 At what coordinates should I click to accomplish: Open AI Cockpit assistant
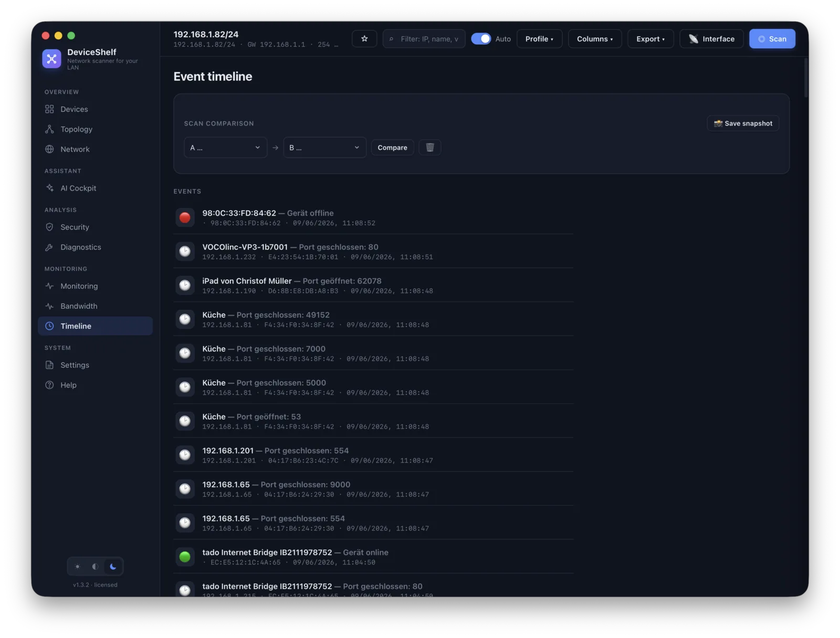95,188
